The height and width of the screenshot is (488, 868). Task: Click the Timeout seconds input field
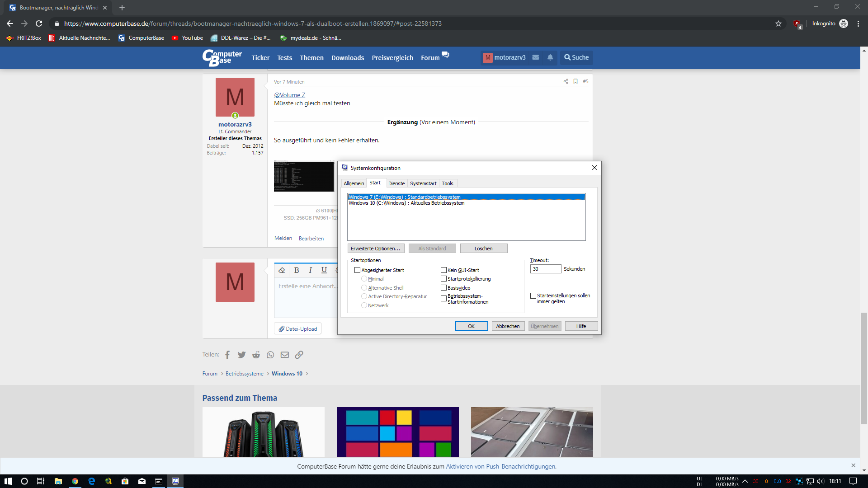point(545,269)
